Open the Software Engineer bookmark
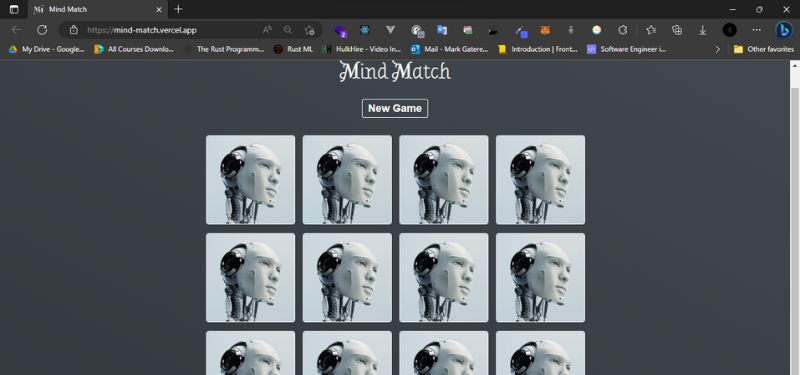The width and height of the screenshot is (800, 375). tap(627, 49)
